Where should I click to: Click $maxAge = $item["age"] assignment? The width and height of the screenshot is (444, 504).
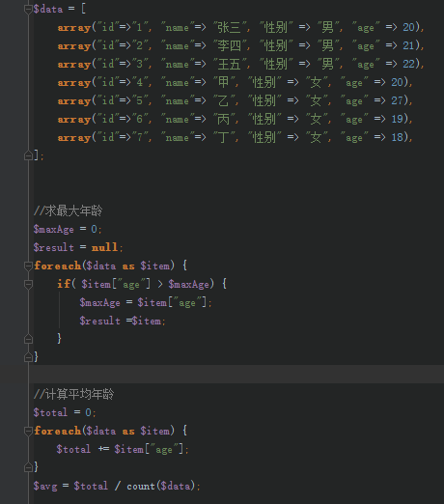[146, 302]
